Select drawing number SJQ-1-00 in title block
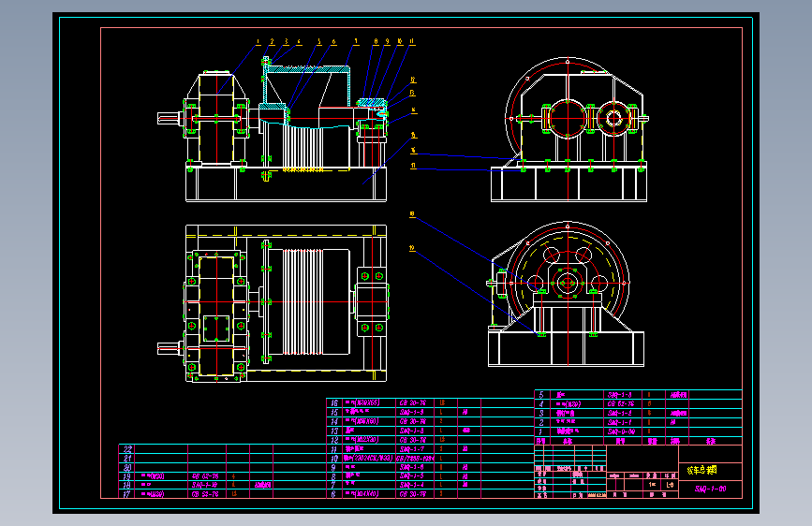Viewport: 812px width, 526px height. click(710, 489)
